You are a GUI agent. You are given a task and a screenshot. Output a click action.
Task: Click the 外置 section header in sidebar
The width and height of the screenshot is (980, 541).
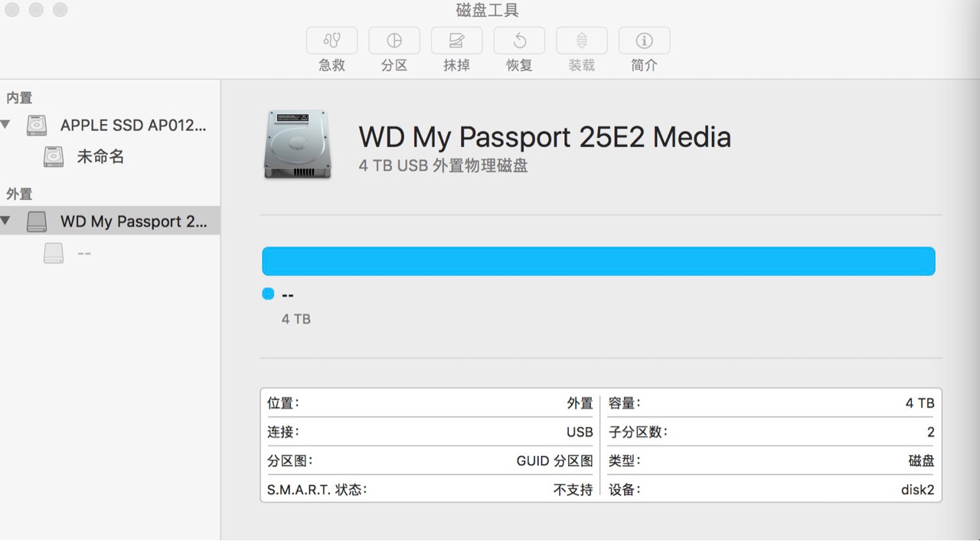pyautogui.click(x=19, y=194)
